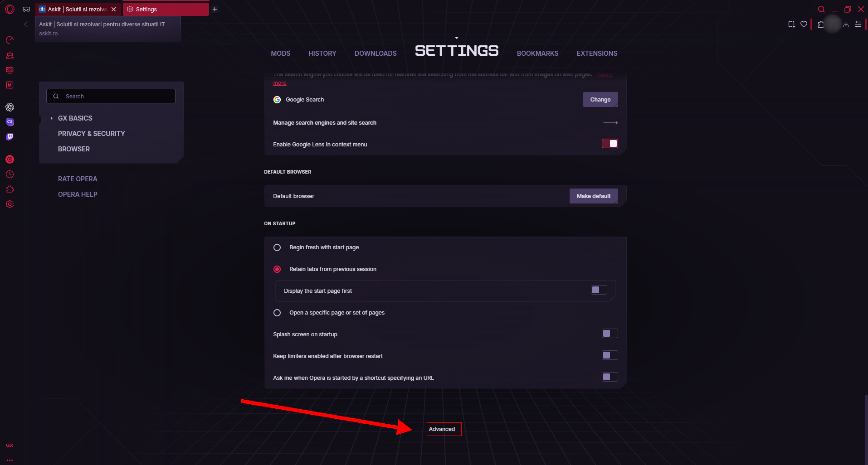This screenshot has width=868, height=465.
Task: Click the heart bookmark icon in toolbar
Action: (804, 24)
